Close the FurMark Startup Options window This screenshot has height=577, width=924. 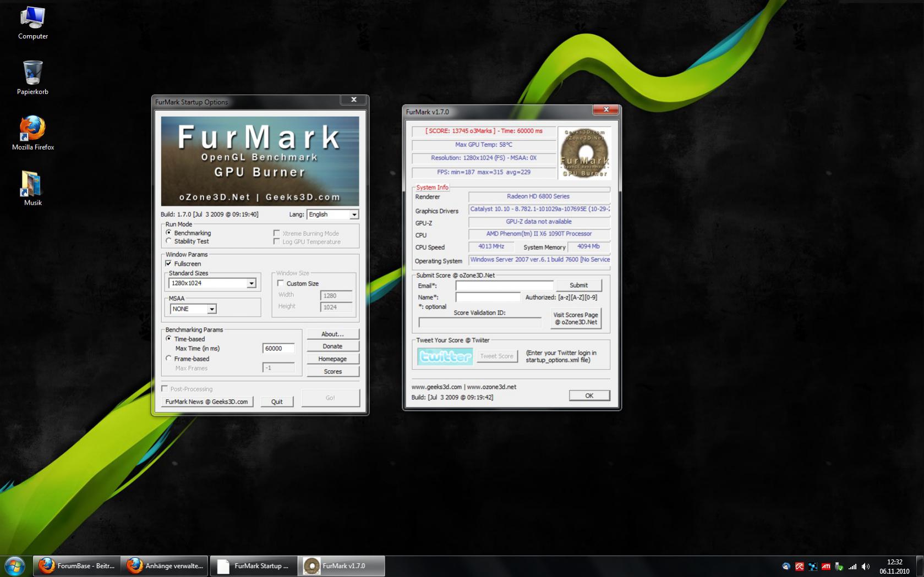[x=354, y=100]
